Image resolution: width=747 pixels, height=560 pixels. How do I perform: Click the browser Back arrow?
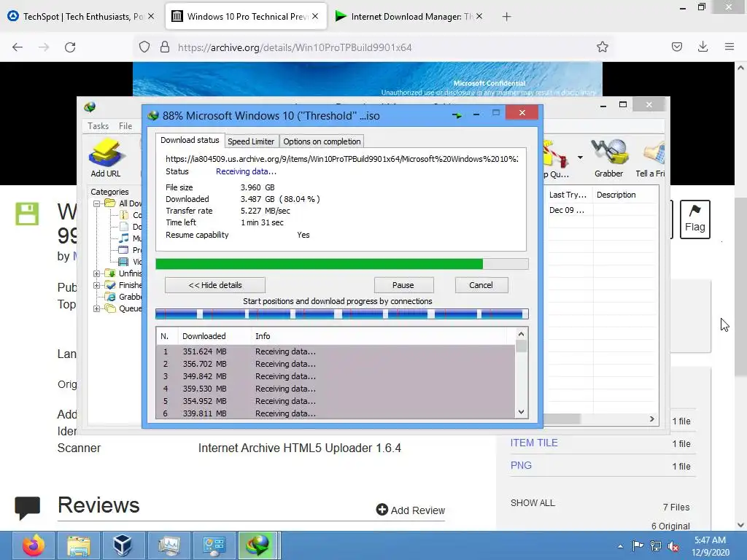[18, 47]
